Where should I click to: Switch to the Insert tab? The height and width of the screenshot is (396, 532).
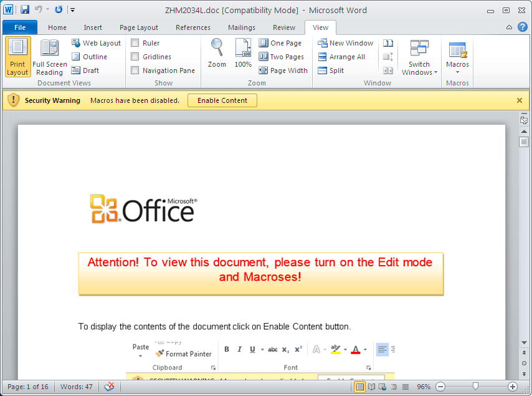(x=93, y=27)
